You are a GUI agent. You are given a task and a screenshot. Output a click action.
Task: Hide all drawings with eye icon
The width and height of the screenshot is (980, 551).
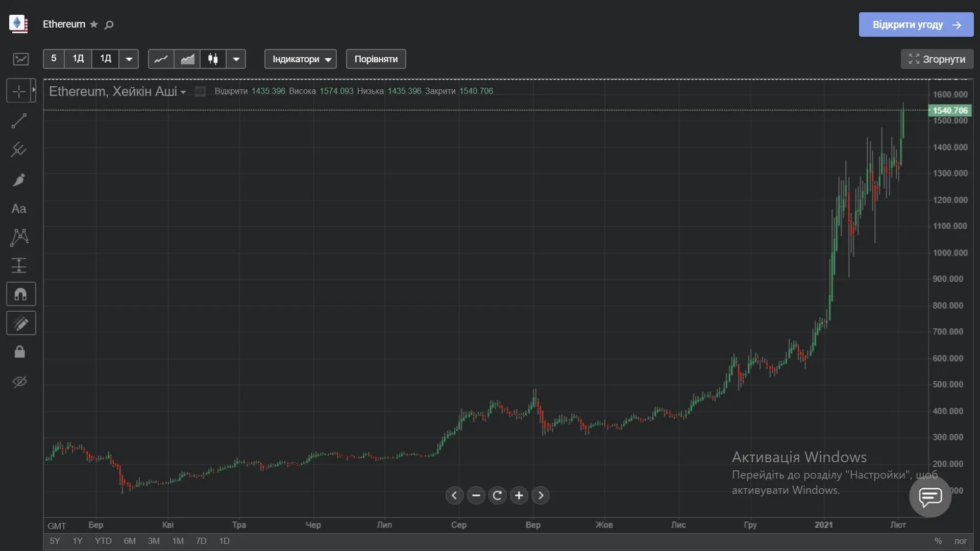(x=19, y=382)
